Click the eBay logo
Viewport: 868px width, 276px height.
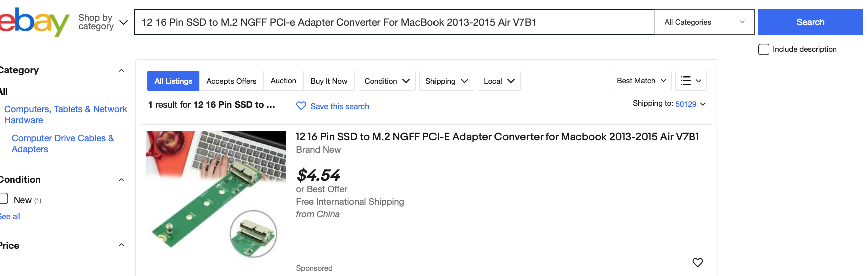(x=34, y=22)
